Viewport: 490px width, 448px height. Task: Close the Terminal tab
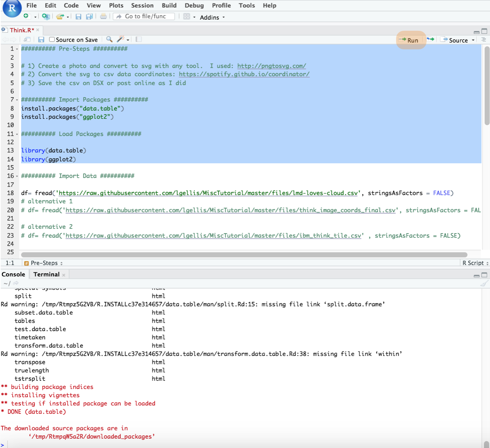(x=64, y=275)
